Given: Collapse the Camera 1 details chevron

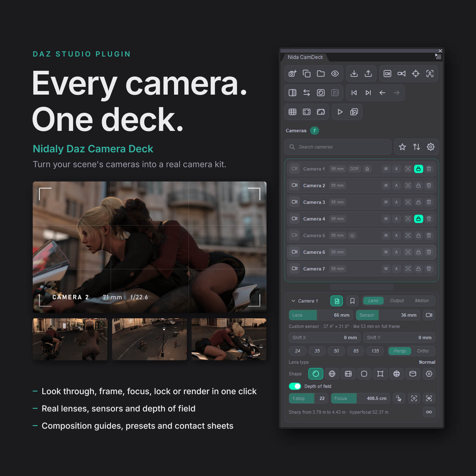Looking at the screenshot, I should (x=293, y=301).
